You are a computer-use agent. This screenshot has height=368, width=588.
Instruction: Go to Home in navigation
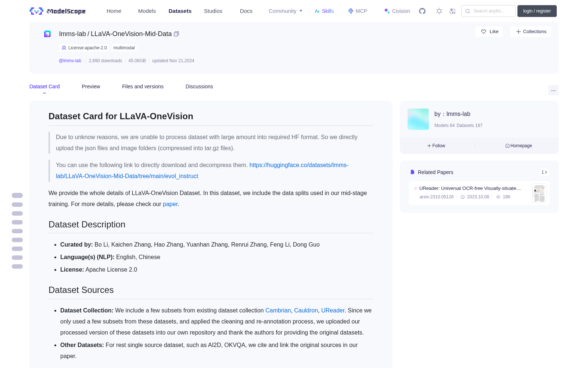tap(114, 11)
